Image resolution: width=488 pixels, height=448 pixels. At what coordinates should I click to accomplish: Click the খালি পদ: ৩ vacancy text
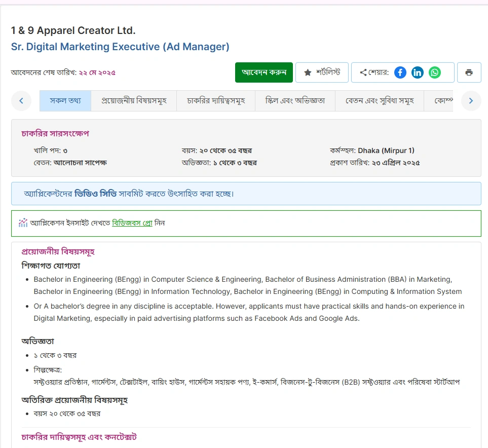pyautogui.click(x=50, y=151)
